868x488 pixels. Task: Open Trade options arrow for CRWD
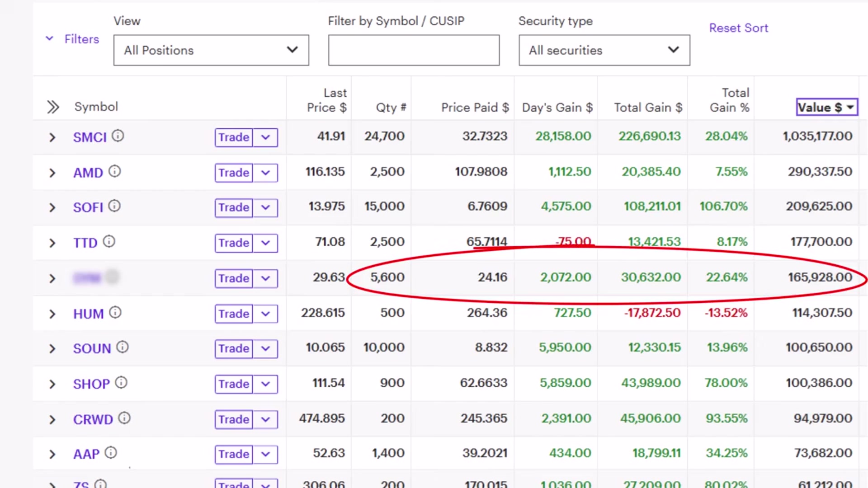[x=265, y=420]
